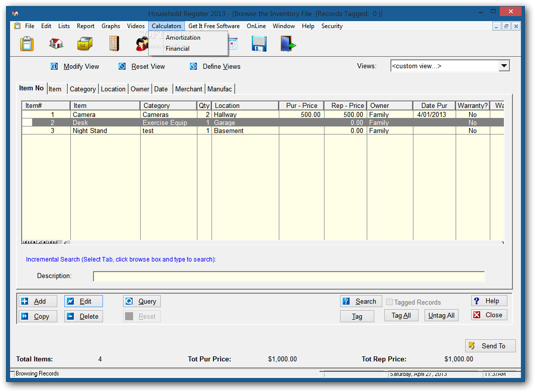Switch to the Item No tab
This screenshot has height=392, width=535.
tap(31, 88)
